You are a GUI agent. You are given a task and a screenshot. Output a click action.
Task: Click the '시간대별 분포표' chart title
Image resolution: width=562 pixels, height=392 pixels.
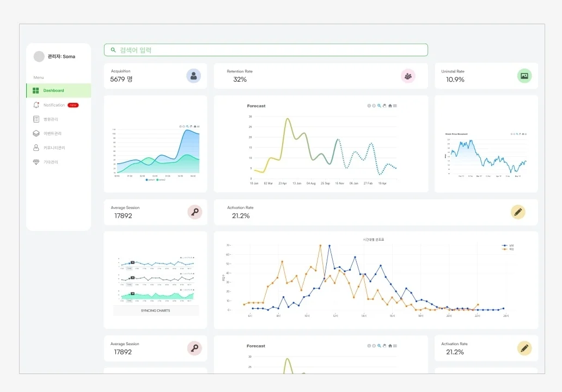pos(374,240)
